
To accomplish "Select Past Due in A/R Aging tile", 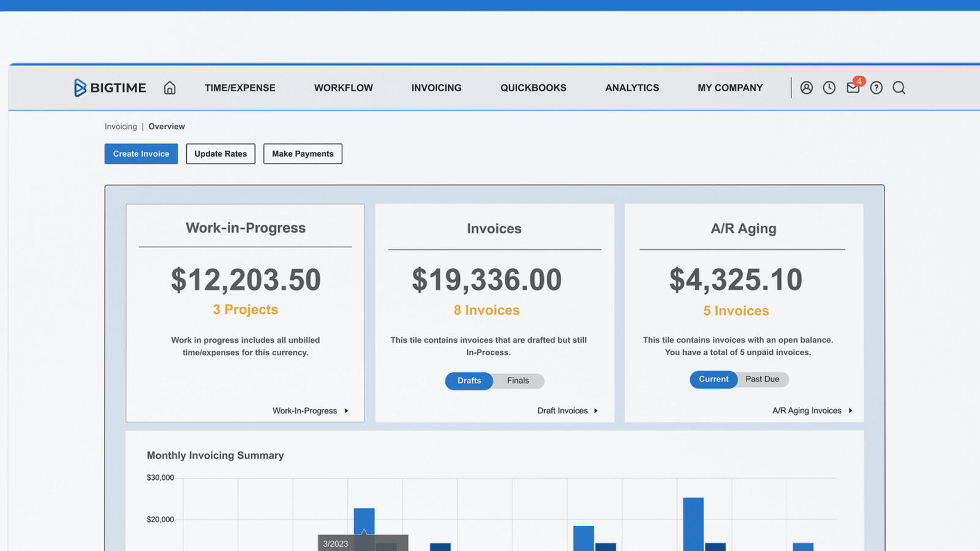I will pos(763,380).
